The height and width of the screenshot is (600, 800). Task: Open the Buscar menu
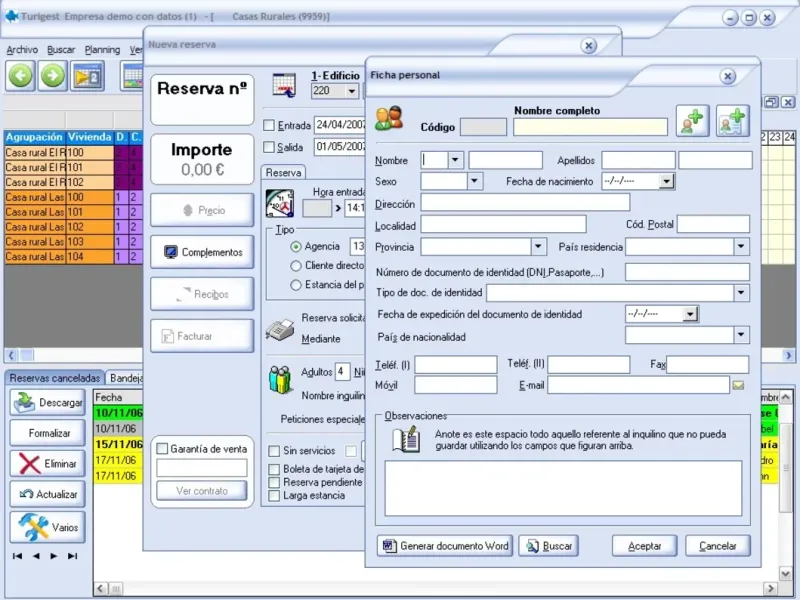tap(61, 49)
